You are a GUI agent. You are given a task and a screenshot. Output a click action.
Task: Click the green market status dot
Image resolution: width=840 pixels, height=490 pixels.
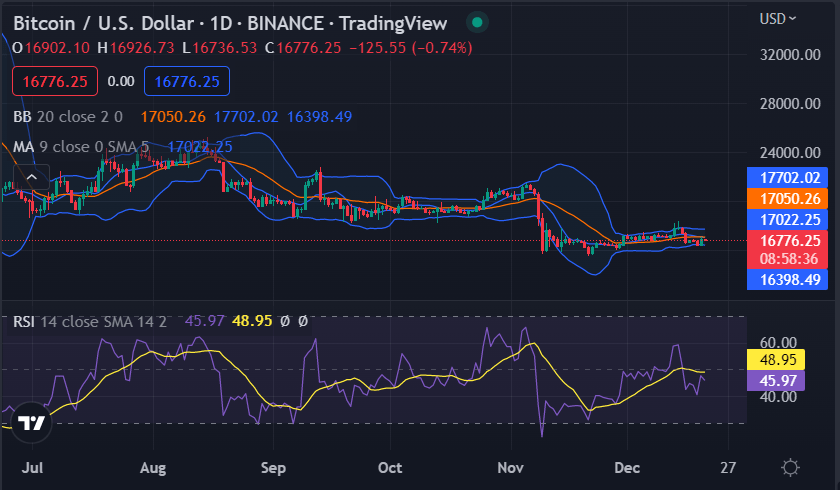point(477,22)
